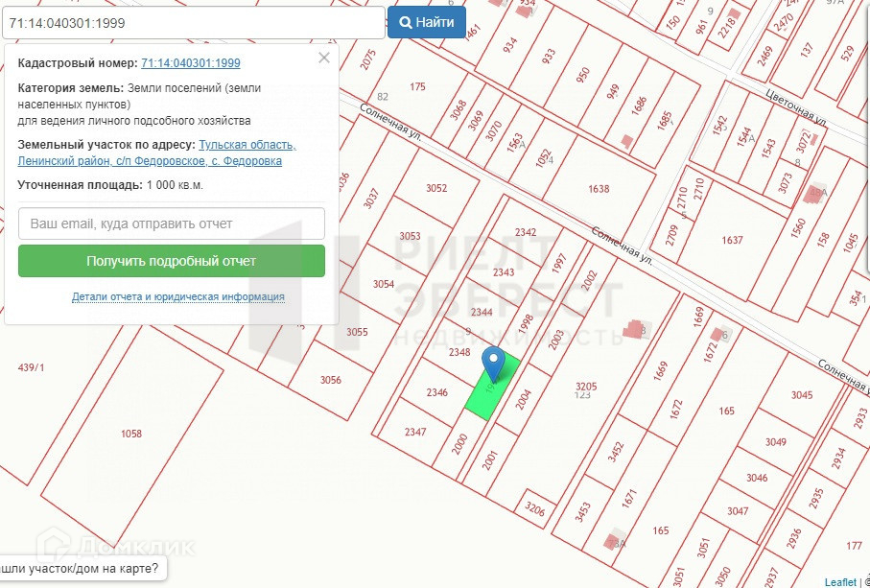Select parcel 3073 on the map
Screen dimensions: 870x588
click(784, 183)
